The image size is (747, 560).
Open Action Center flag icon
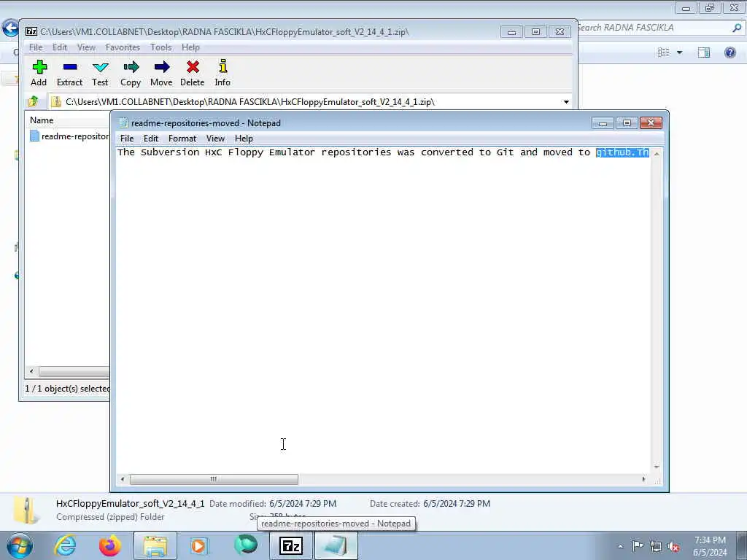pos(638,546)
